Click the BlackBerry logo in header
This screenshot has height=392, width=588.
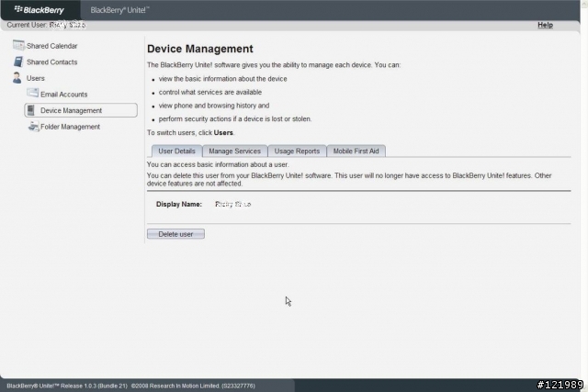40,10
